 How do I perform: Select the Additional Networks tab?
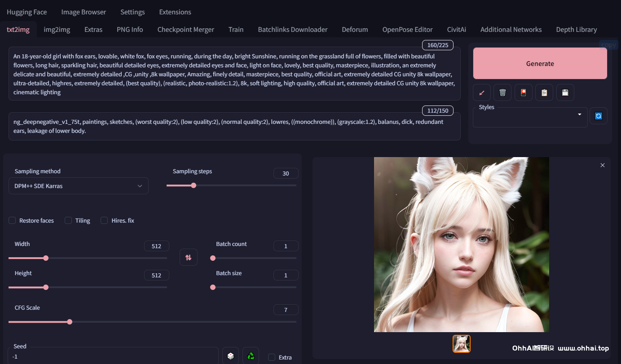pyautogui.click(x=511, y=30)
